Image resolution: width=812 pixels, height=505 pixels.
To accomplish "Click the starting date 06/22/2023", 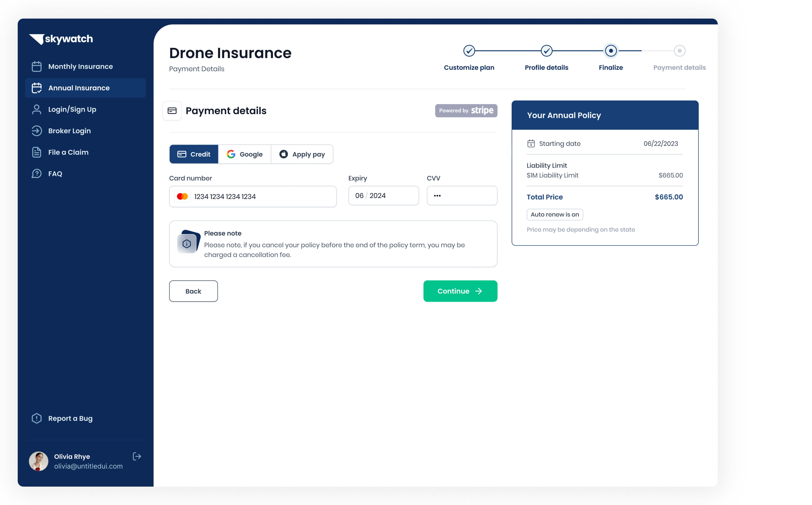I will coord(660,144).
